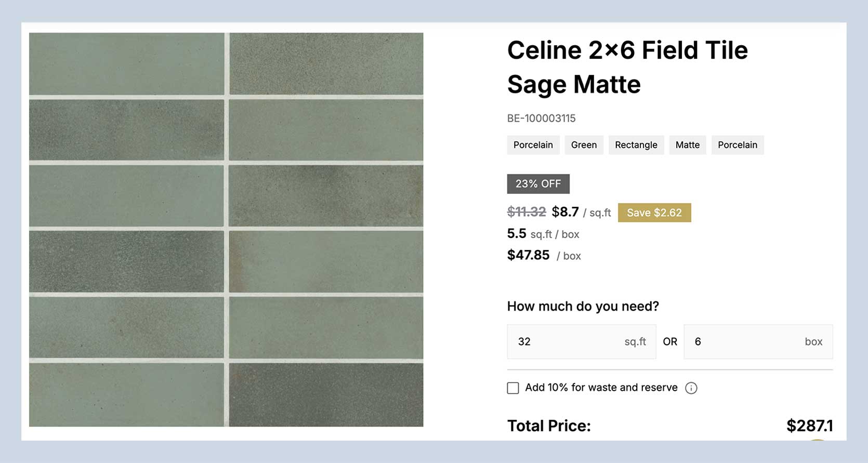
Task: Click the gold Save $2.62 badge
Action: pyautogui.click(x=654, y=213)
